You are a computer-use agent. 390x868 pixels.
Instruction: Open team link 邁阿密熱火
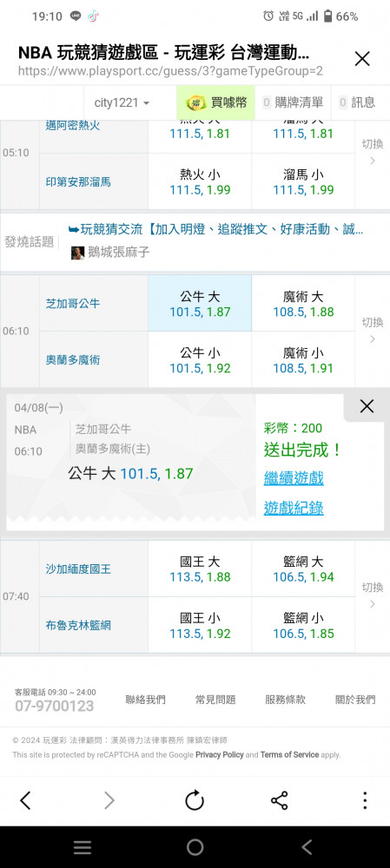click(73, 126)
